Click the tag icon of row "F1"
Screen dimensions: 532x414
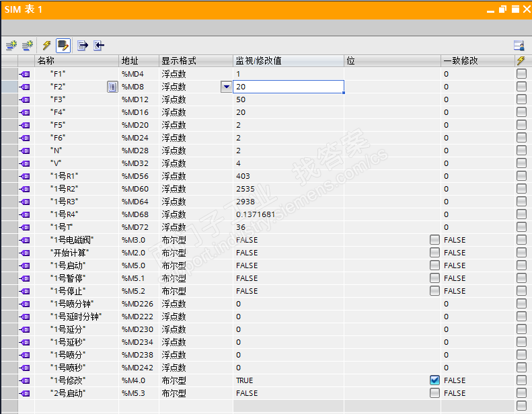[x=25, y=74]
